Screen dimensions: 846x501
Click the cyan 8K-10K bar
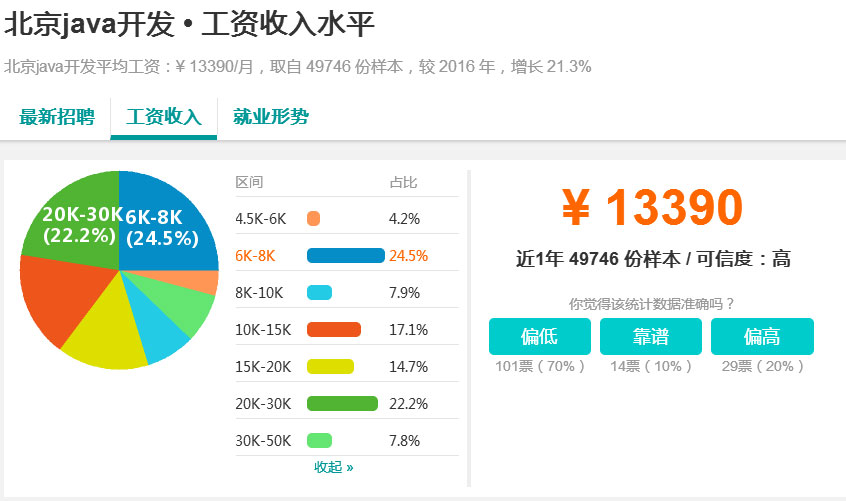pyautogui.click(x=319, y=293)
